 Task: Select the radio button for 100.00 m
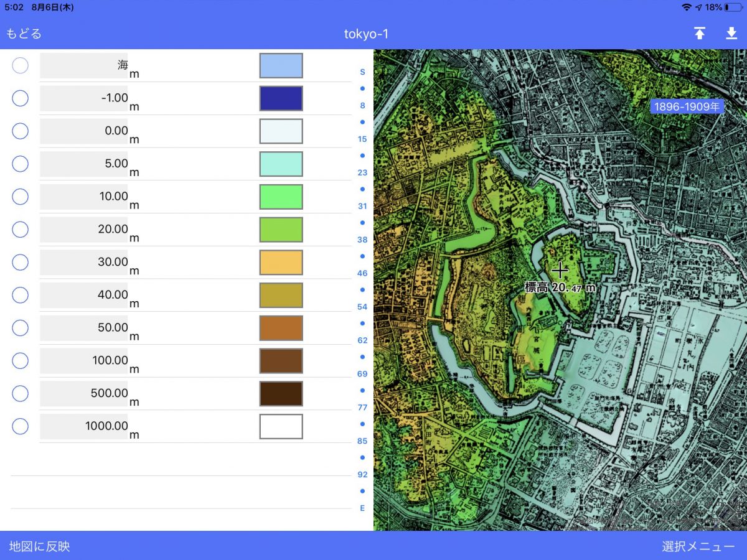[21, 361]
